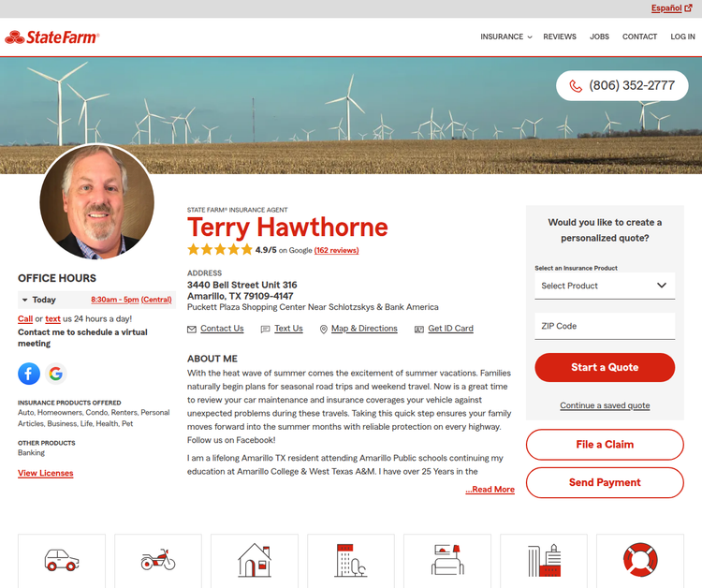Select the business buildings icon card
Viewport: 702px width, 588px height.
point(544,560)
